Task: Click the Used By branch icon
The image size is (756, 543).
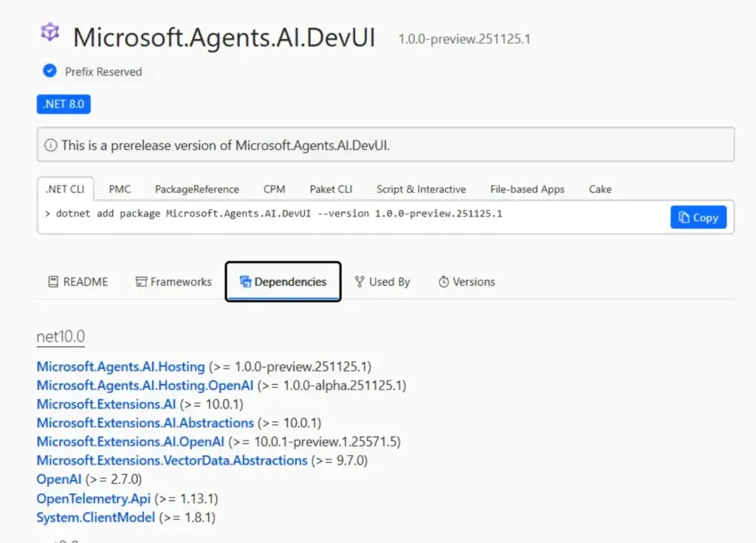Action: coord(360,281)
